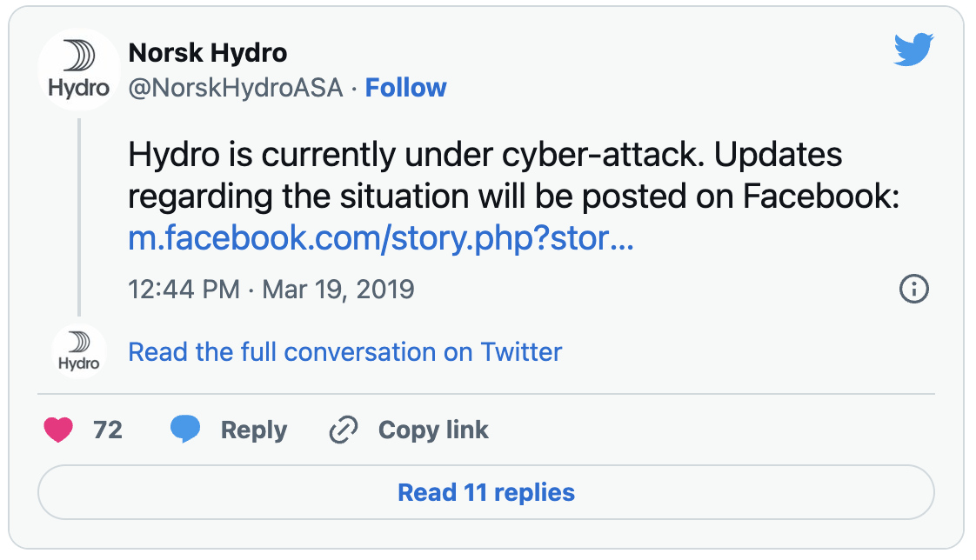
Task: Click the reply speech bubble icon
Action: pos(185,430)
